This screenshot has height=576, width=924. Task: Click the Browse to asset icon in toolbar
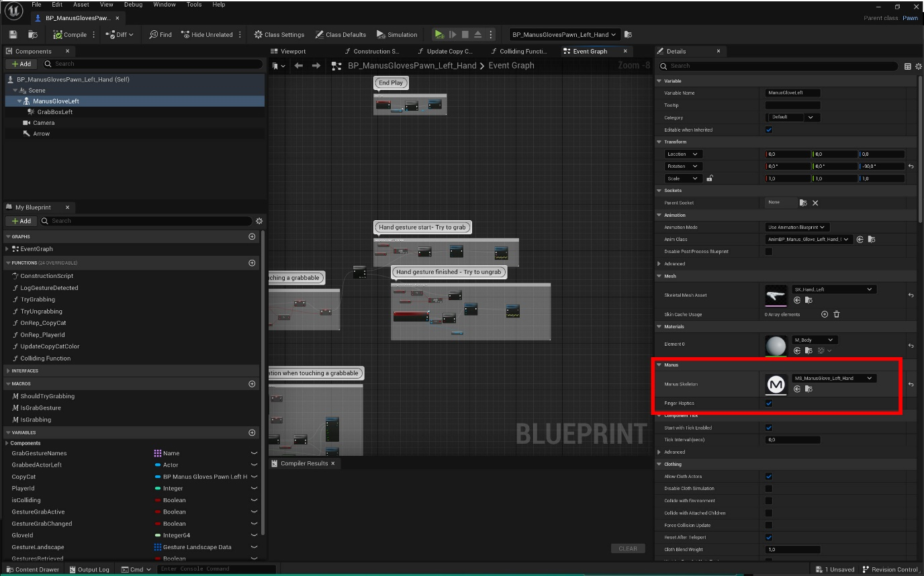(x=33, y=34)
